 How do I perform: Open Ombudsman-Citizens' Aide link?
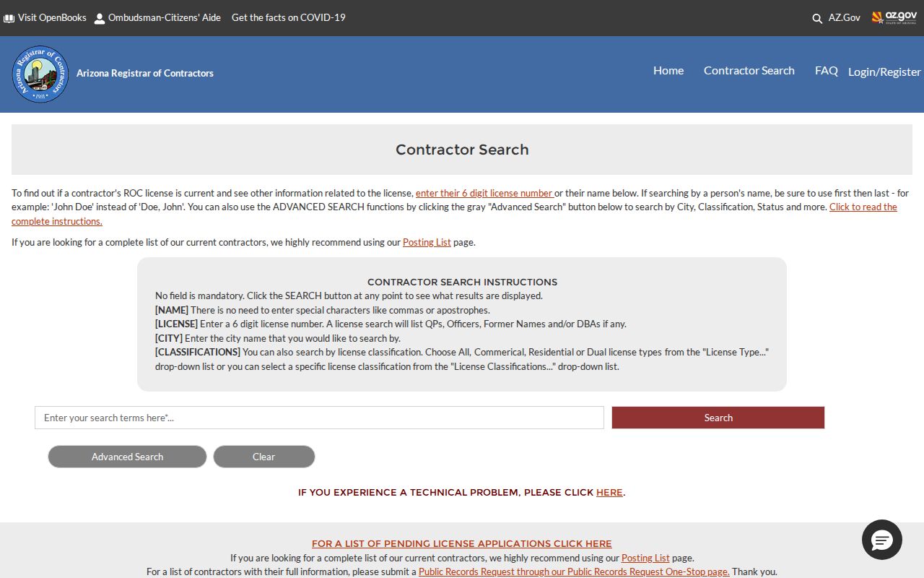[165, 17]
